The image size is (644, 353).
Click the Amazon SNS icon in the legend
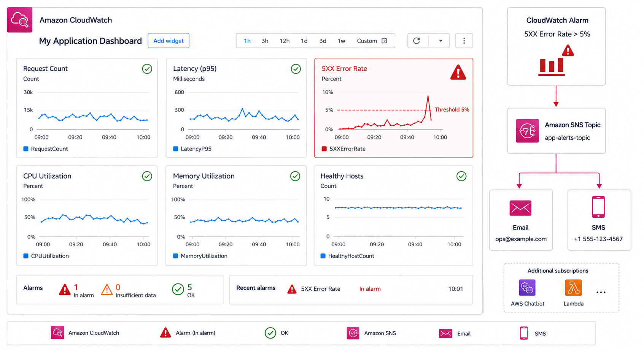point(353,333)
